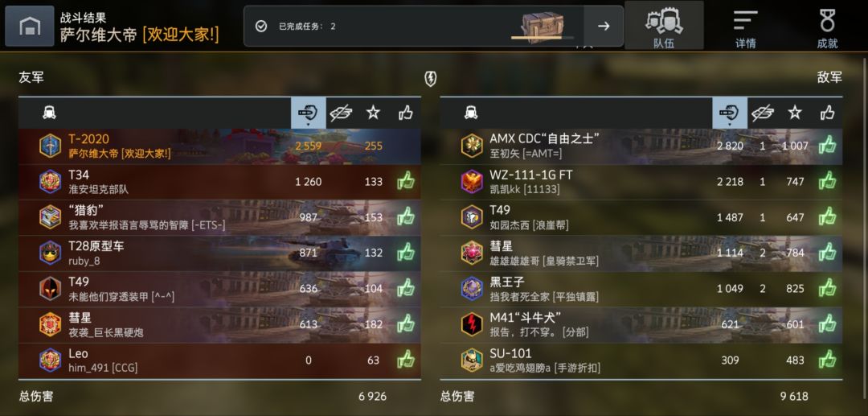Click the reward crate progress bar
868x416 pixels.
tap(542, 38)
